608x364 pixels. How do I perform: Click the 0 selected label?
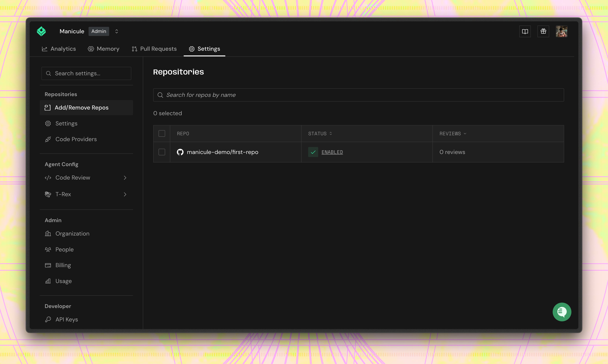168,113
